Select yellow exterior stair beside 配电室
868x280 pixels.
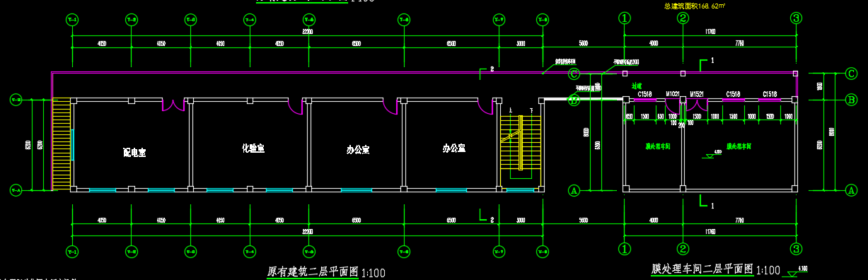point(62,144)
